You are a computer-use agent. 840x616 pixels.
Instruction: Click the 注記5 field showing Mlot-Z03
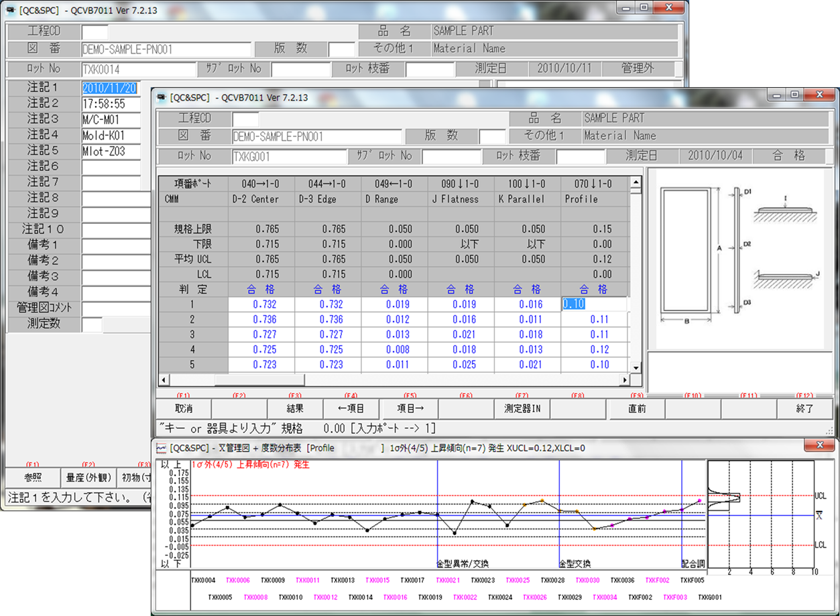click(111, 151)
